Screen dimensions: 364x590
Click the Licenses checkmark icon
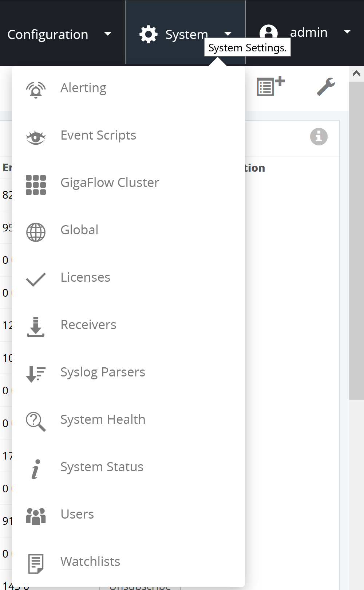click(x=36, y=280)
